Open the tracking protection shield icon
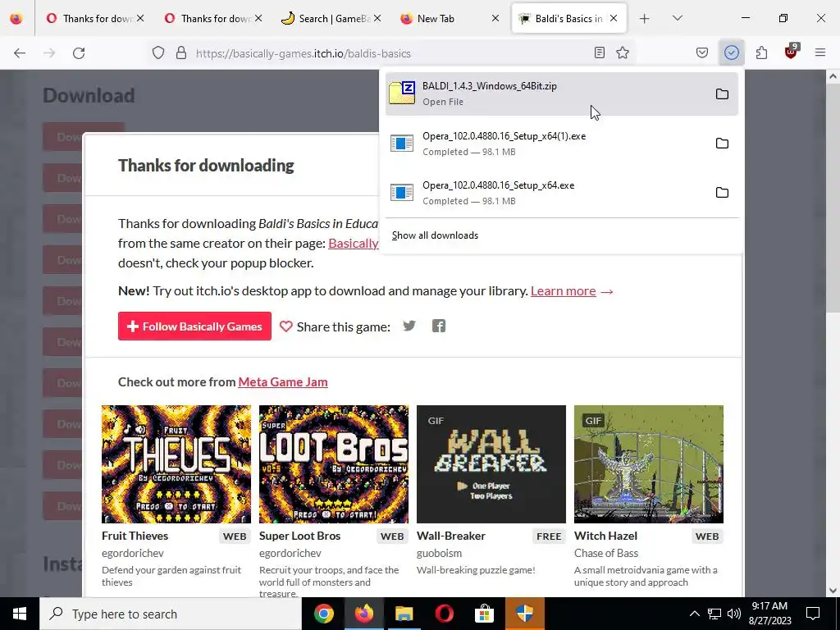The height and width of the screenshot is (630, 840). pos(158,53)
